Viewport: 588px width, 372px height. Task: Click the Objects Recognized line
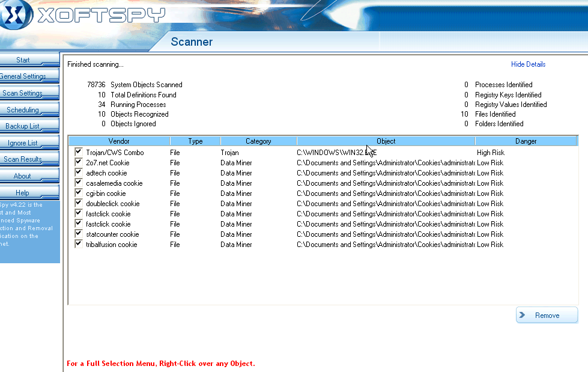pyautogui.click(x=133, y=114)
